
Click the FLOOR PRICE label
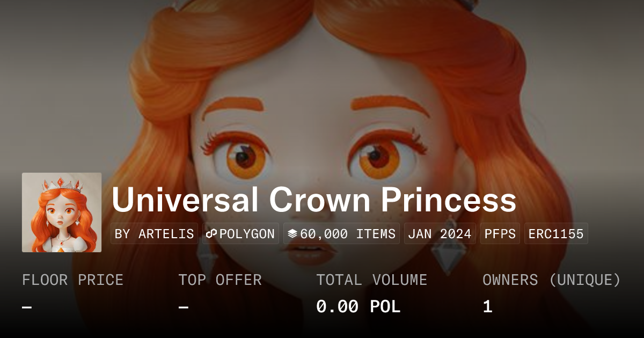pos(72,280)
